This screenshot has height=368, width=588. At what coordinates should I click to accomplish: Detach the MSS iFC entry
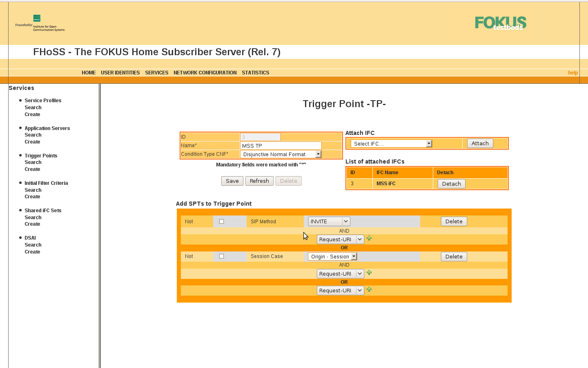point(452,184)
